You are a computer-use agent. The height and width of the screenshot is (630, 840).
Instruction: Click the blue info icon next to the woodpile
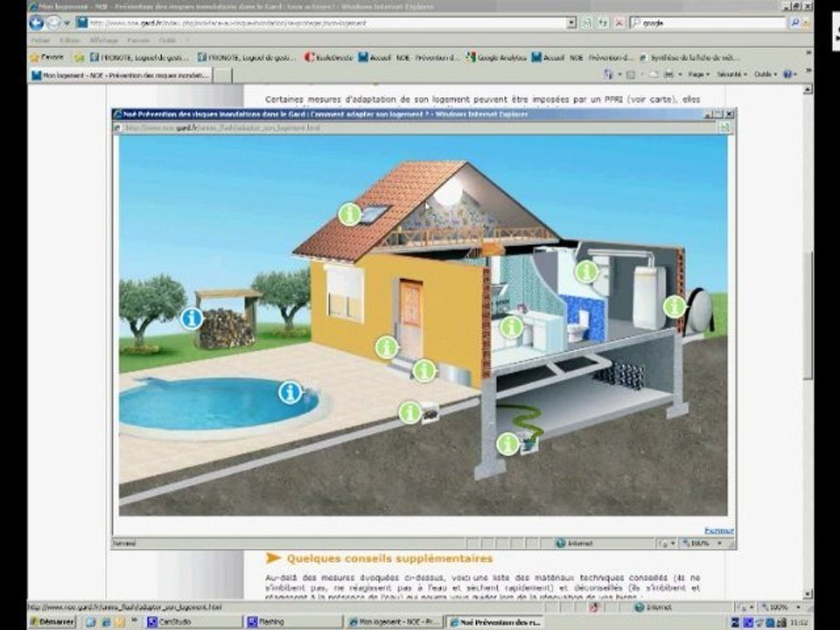pos(192,318)
